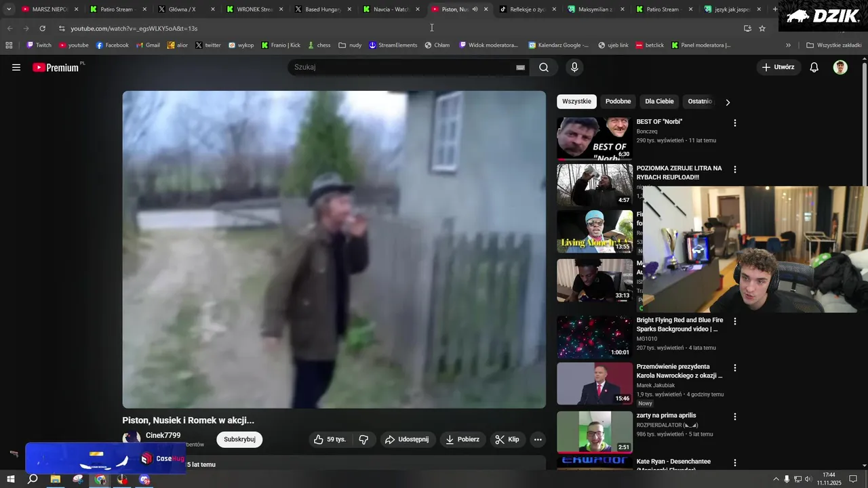Pause the video by clicking the player
The image size is (868, 488).
(x=334, y=249)
